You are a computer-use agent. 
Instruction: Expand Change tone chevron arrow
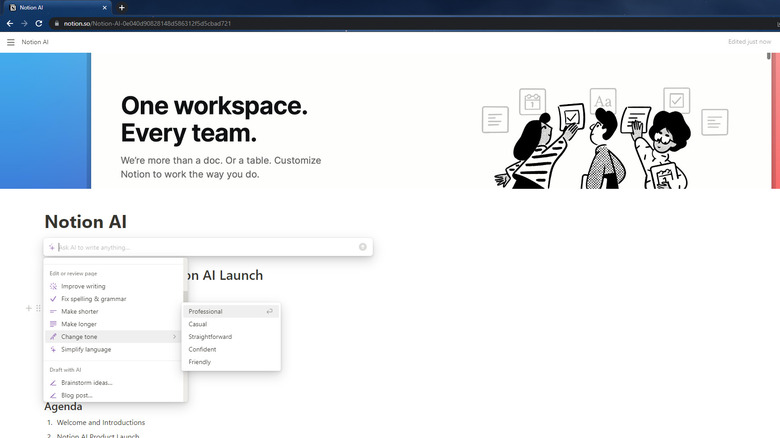point(174,337)
